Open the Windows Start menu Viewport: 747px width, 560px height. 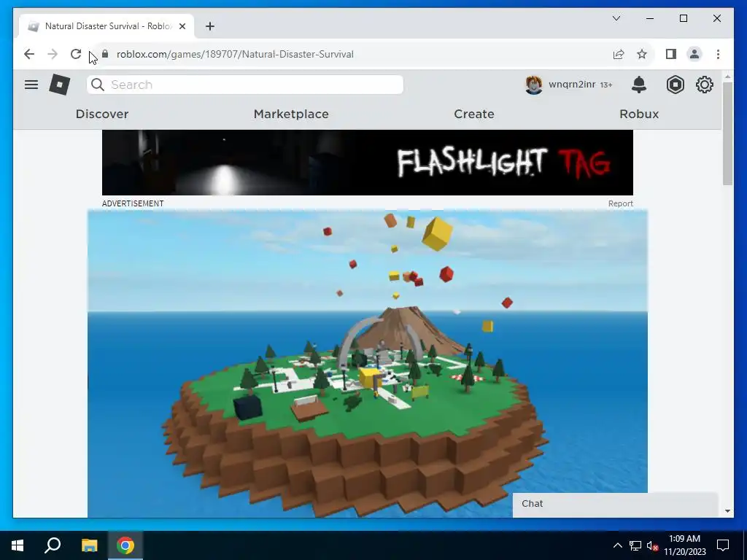click(18, 545)
